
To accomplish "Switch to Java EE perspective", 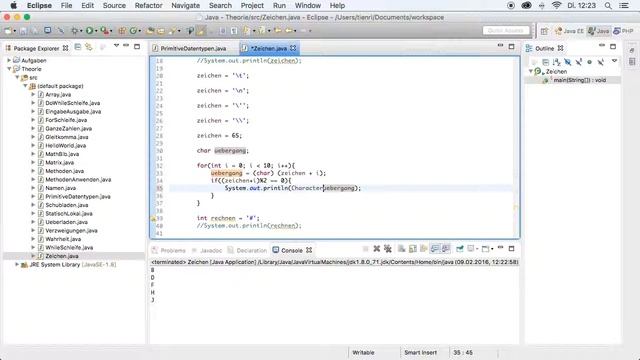I will [569, 31].
